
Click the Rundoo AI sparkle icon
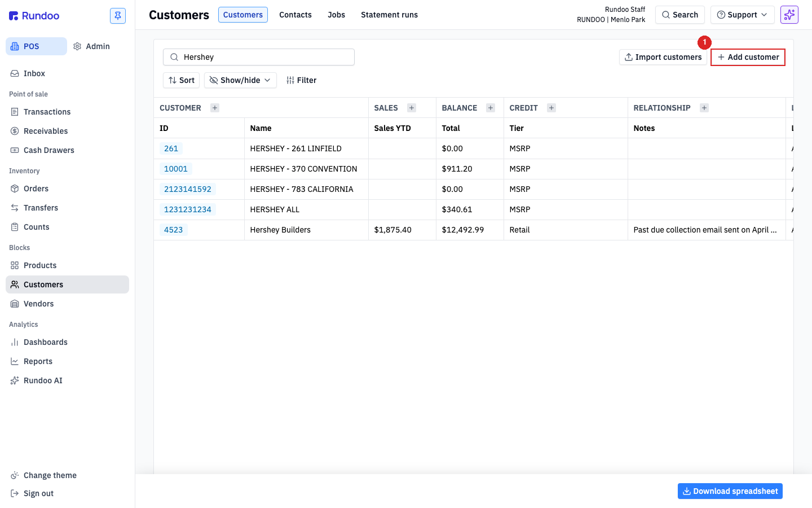(x=15, y=380)
